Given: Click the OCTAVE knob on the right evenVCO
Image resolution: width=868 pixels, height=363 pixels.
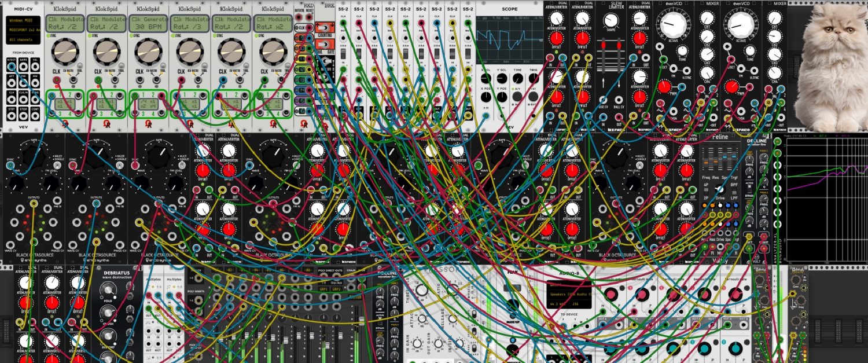Looking at the screenshot, I should point(741,24).
